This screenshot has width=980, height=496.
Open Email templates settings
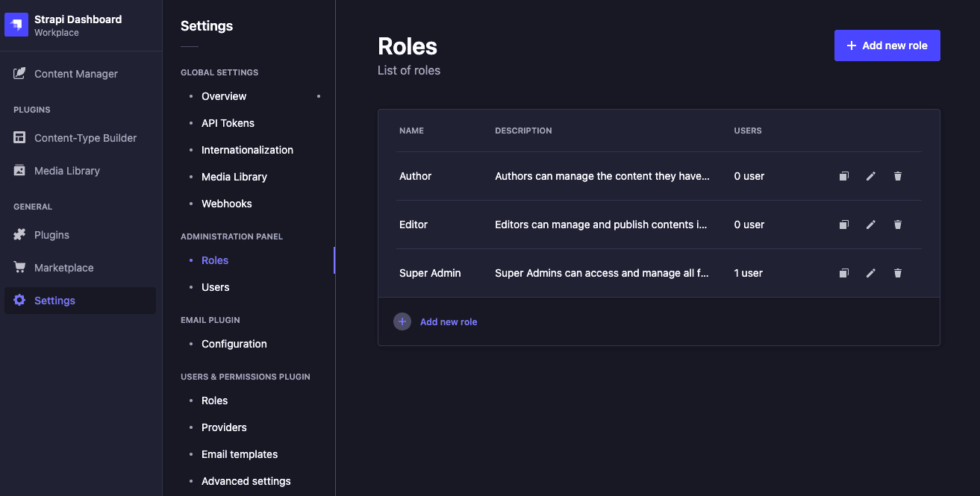point(240,454)
